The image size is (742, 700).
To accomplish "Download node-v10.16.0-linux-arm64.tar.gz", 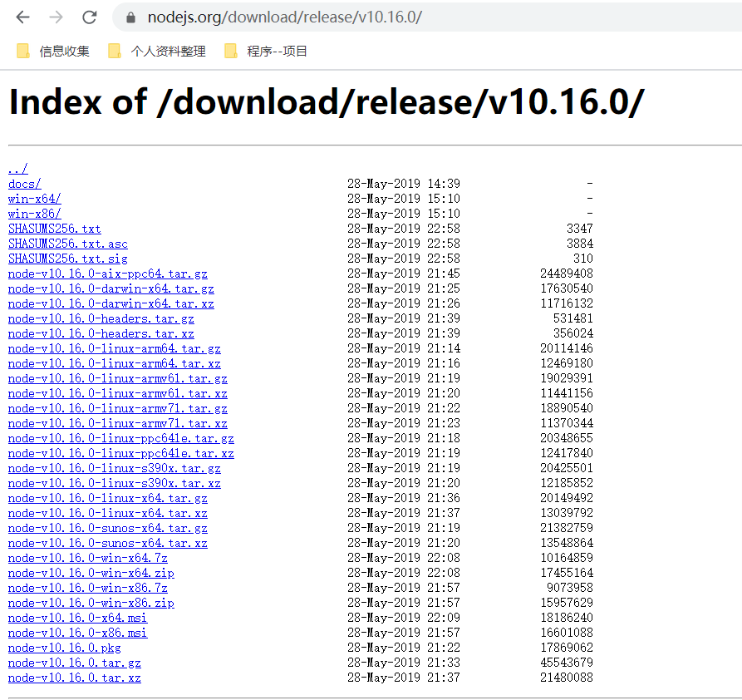I will point(115,348).
